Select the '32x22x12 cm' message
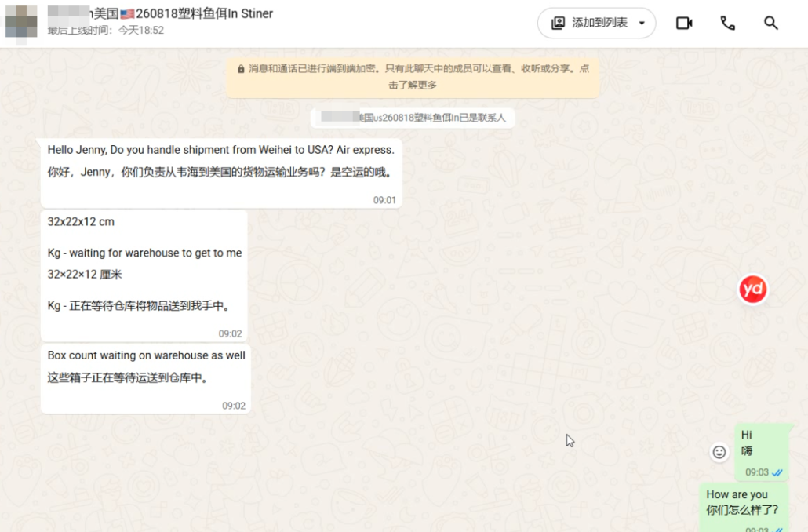 click(x=144, y=275)
